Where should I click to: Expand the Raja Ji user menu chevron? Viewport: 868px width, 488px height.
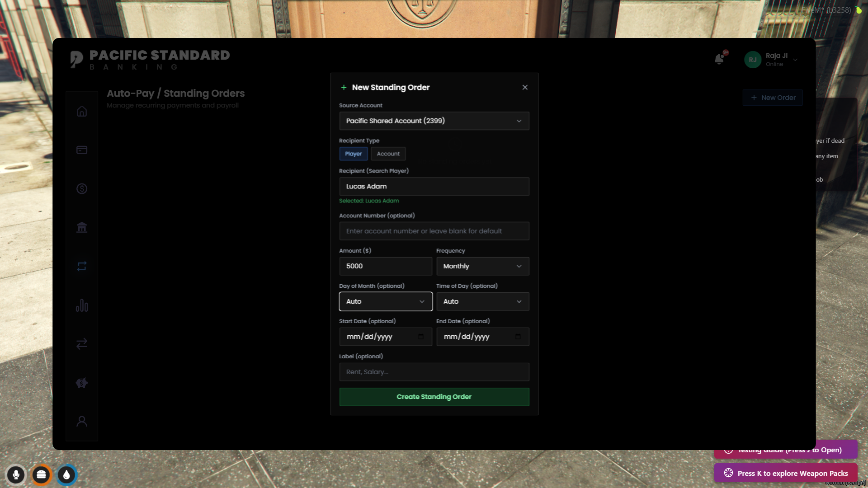795,60
